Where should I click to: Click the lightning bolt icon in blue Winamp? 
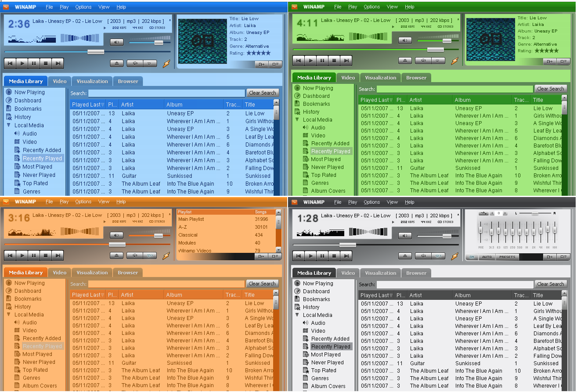pyautogui.click(x=166, y=64)
